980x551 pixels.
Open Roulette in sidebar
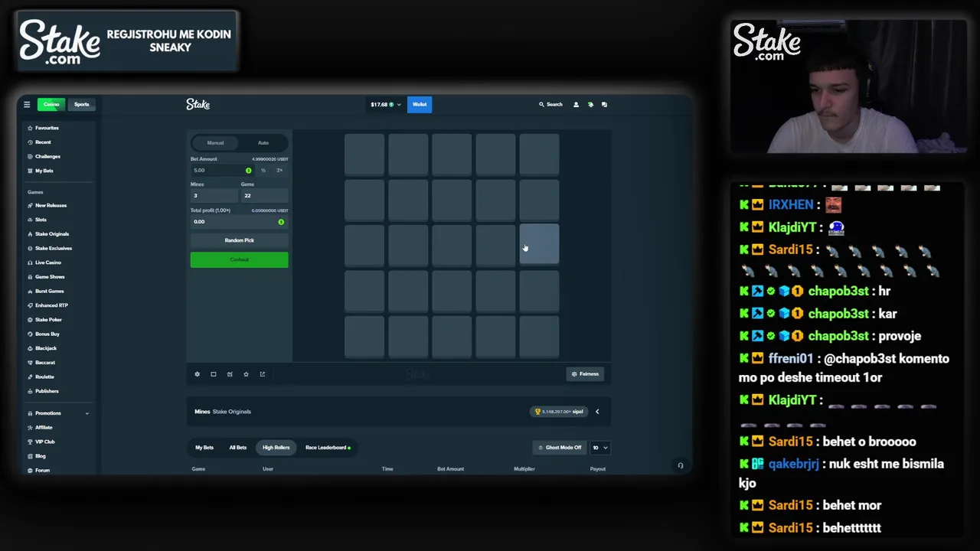pyautogui.click(x=41, y=377)
